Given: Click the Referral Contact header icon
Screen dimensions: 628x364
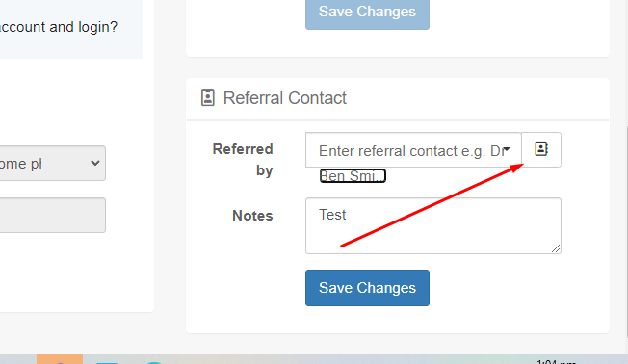Looking at the screenshot, I should tap(207, 97).
